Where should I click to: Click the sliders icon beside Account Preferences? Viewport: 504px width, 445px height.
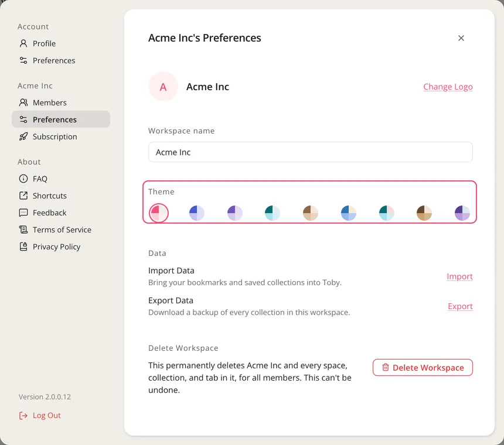23,60
